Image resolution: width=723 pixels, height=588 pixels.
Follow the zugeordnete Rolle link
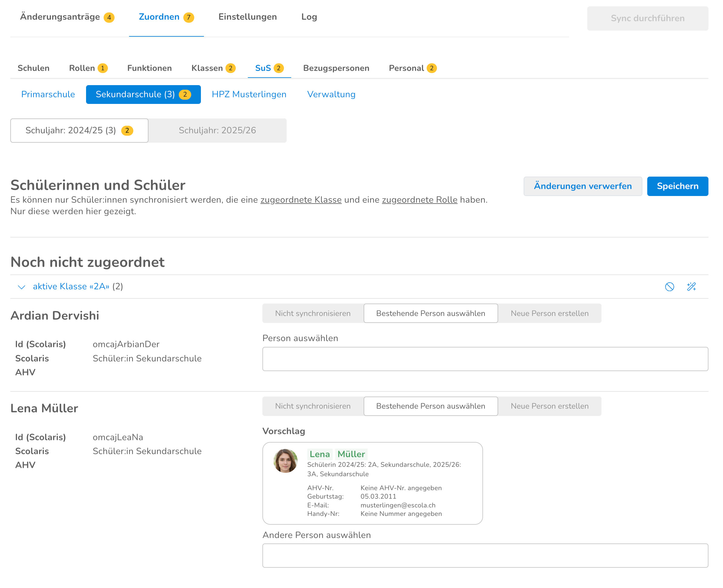click(419, 200)
